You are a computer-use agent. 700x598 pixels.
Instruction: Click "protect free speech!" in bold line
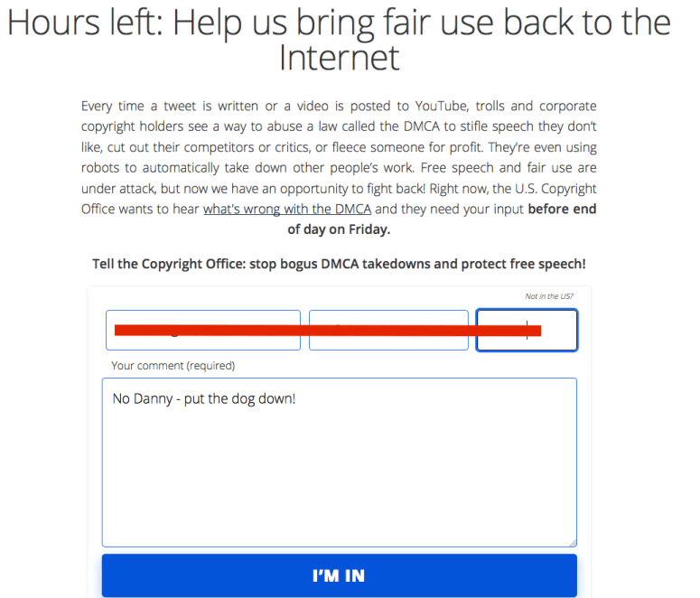tap(523, 264)
